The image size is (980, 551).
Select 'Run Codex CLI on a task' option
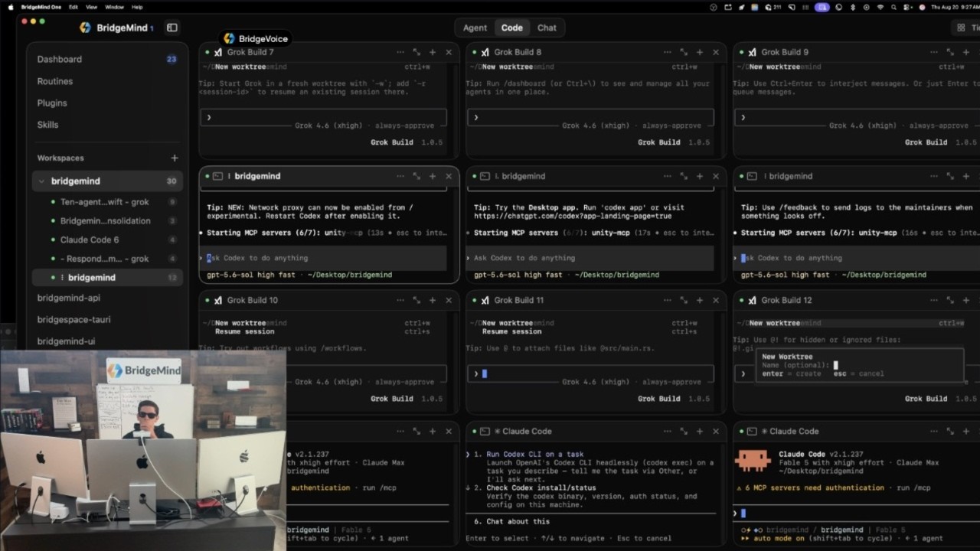point(534,454)
